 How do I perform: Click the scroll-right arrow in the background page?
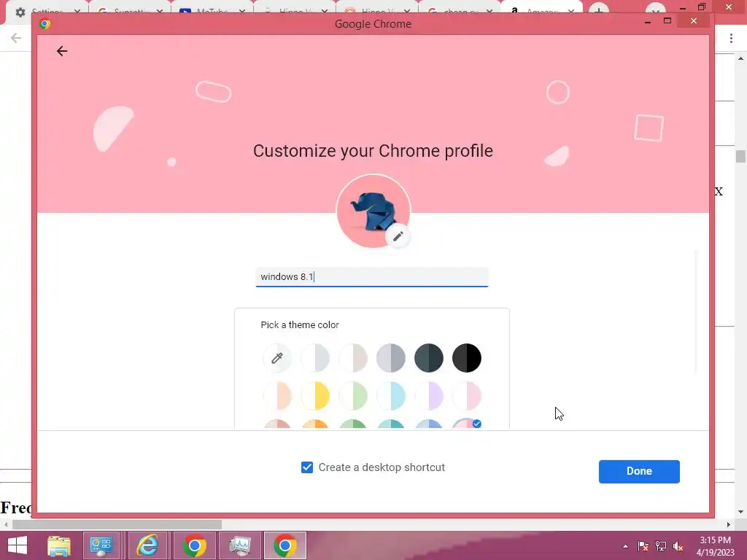728,524
